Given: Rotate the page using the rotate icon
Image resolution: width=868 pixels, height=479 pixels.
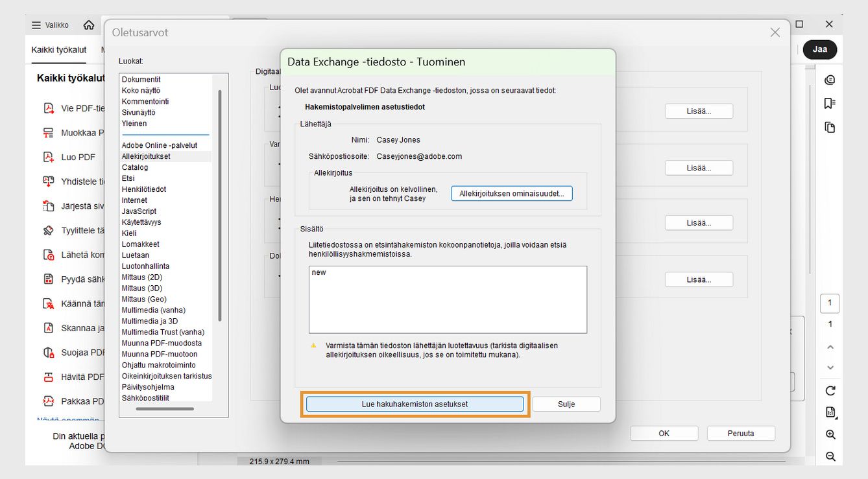Looking at the screenshot, I should coord(830,391).
